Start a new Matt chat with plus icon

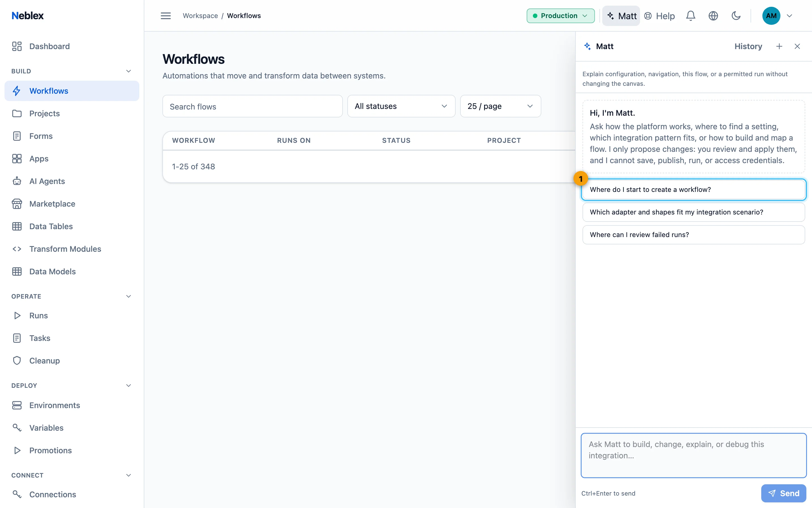tap(779, 46)
